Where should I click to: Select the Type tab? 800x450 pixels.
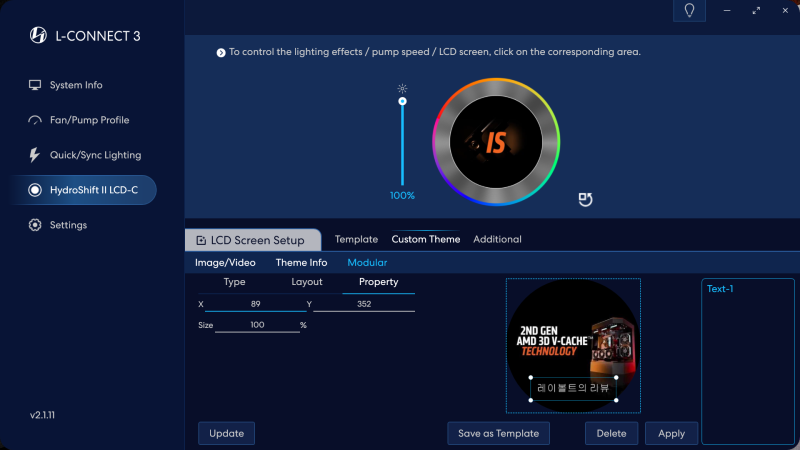[x=234, y=282]
